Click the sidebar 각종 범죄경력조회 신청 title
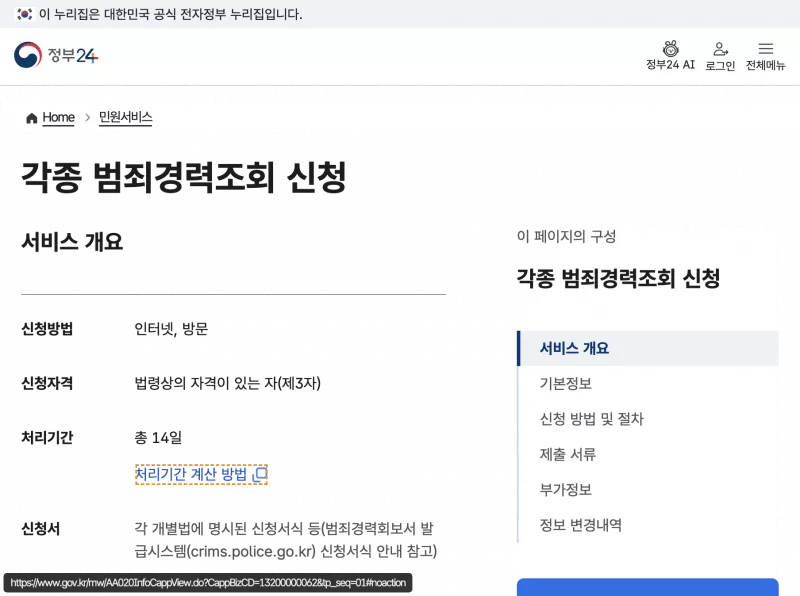The image size is (800, 596). click(x=618, y=279)
